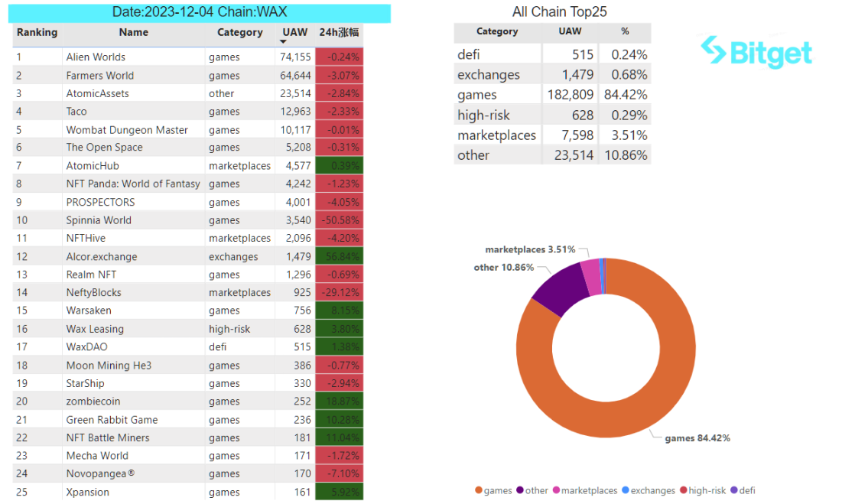Select the defi legend dot
The image size is (842, 504).
coord(734,490)
